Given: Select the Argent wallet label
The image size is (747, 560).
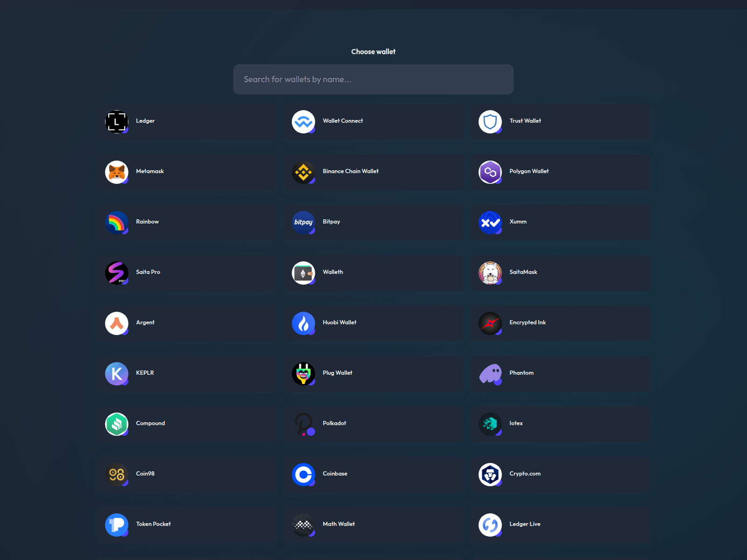Looking at the screenshot, I should [145, 322].
